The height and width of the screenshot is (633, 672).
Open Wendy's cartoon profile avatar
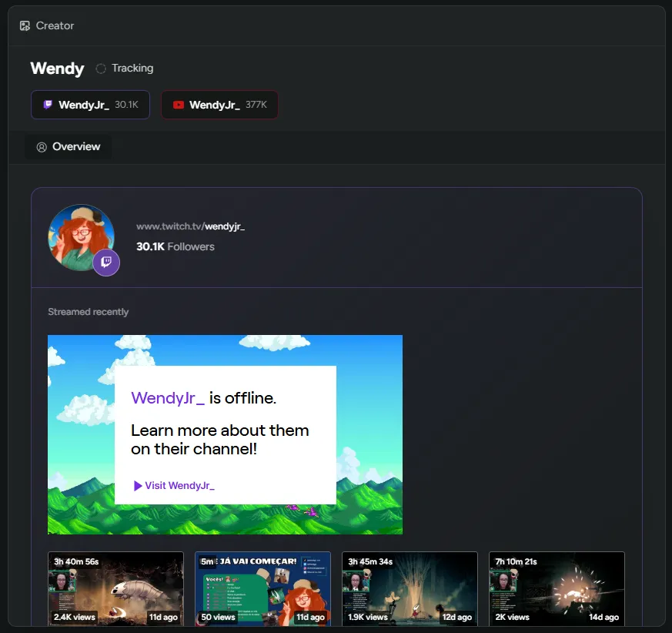(x=79, y=235)
